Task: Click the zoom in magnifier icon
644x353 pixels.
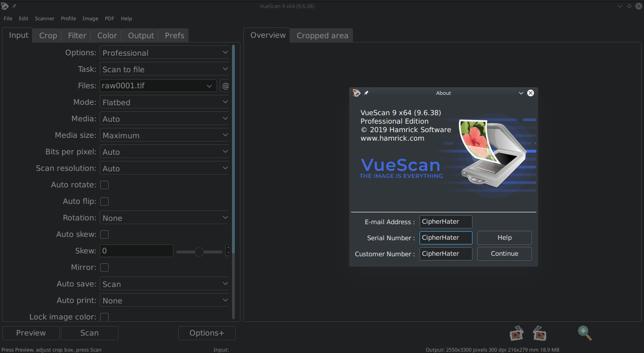Action: [x=585, y=333]
